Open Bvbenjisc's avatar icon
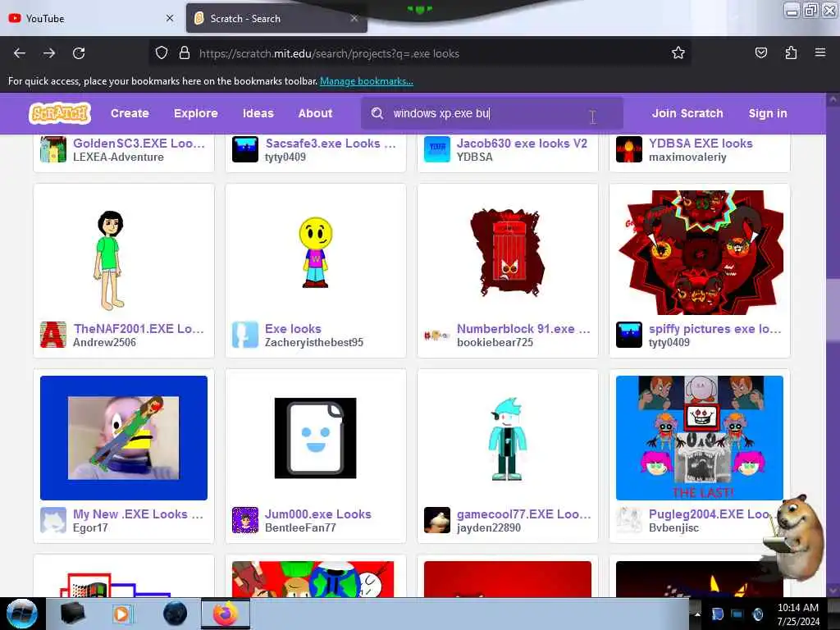The width and height of the screenshot is (840, 630). coord(629,520)
